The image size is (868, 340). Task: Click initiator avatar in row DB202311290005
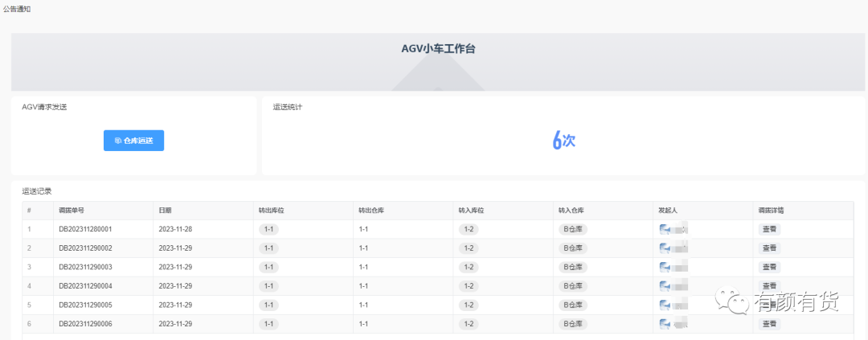point(665,305)
